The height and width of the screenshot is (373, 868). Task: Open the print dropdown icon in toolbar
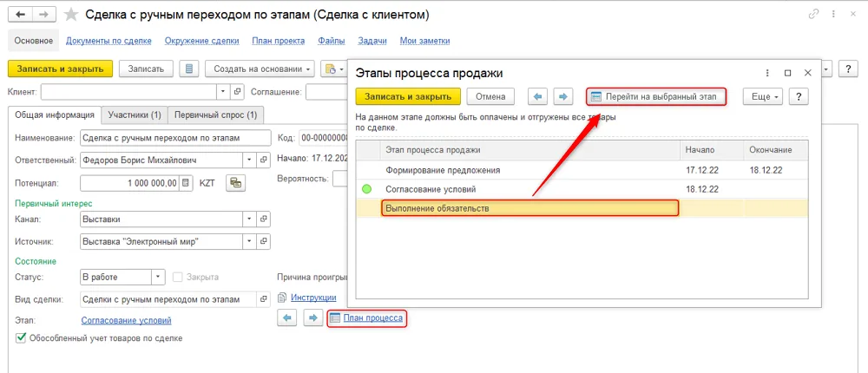pyautogui.click(x=333, y=69)
